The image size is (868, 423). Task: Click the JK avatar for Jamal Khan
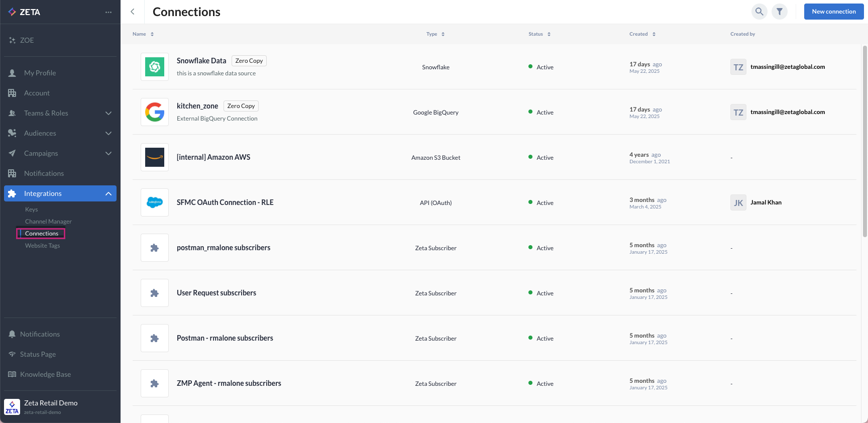[738, 202]
